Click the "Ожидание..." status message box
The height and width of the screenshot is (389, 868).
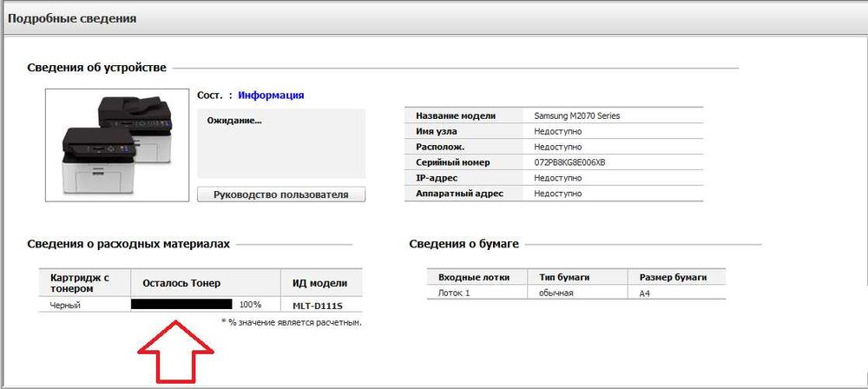click(281, 143)
